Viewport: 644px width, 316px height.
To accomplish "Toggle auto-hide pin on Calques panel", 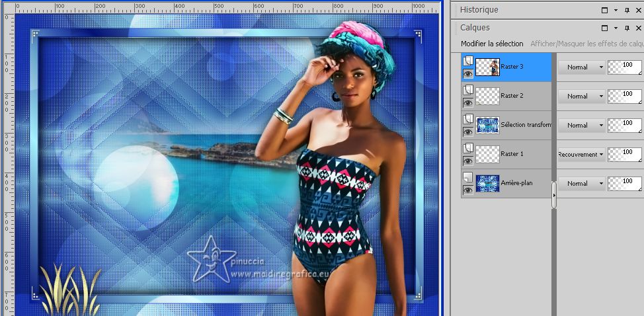I will (627, 28).
